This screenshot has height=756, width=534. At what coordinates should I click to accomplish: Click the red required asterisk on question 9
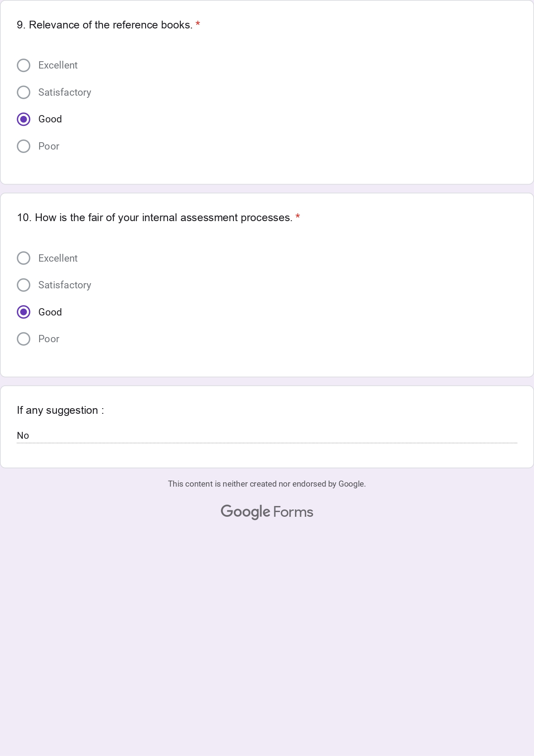198,24
